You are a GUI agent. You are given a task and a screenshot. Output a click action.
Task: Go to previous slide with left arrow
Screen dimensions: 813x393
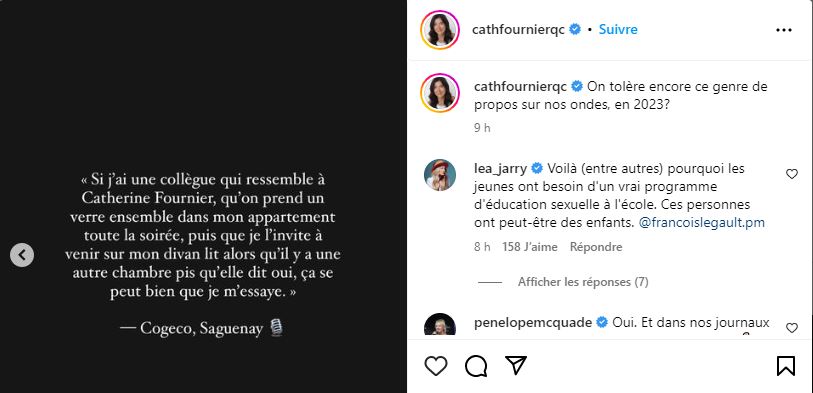(x=22, y=255)
